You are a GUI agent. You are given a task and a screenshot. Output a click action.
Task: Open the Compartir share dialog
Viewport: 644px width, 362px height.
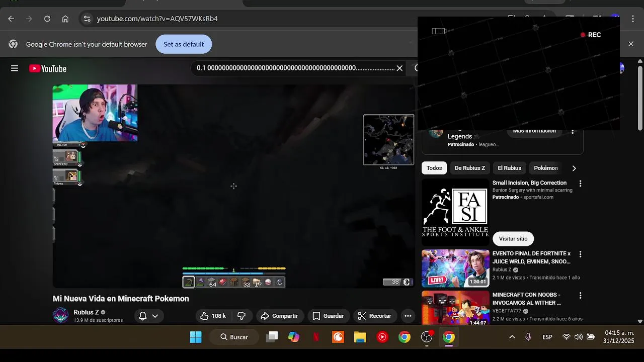pos(280,316)
